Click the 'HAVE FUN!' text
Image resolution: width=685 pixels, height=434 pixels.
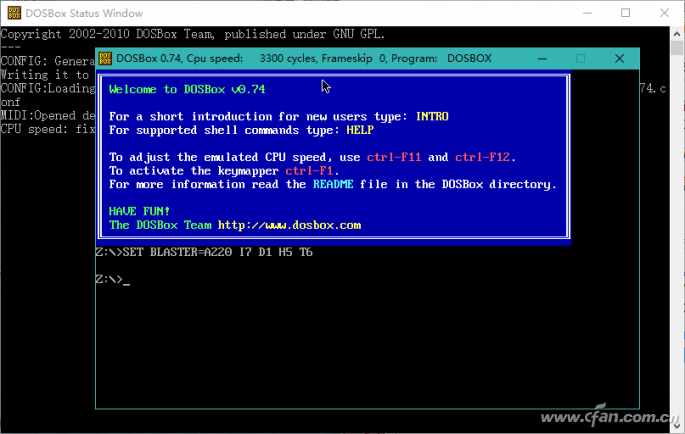tap(139, 211)
